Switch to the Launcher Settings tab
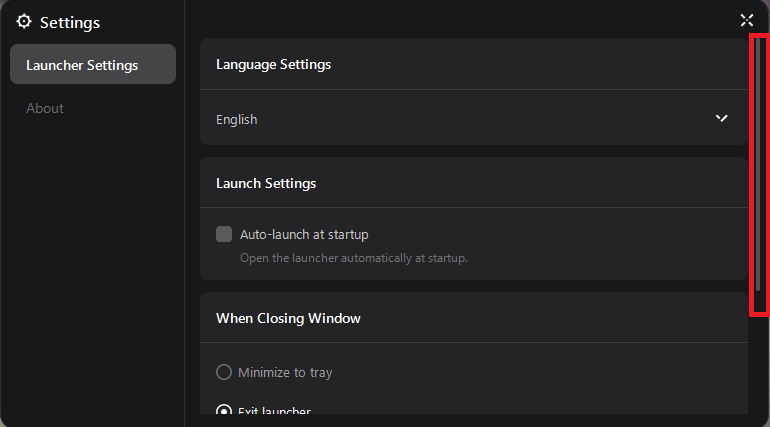 (92, 65)
